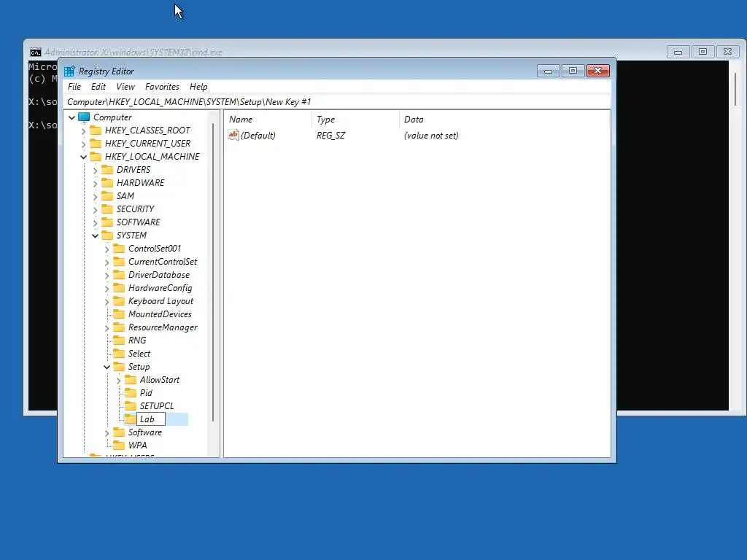This screenshot has height=560, width=747.
Task: Click the SYSTEM folder icon
Action: click(108, 236)
